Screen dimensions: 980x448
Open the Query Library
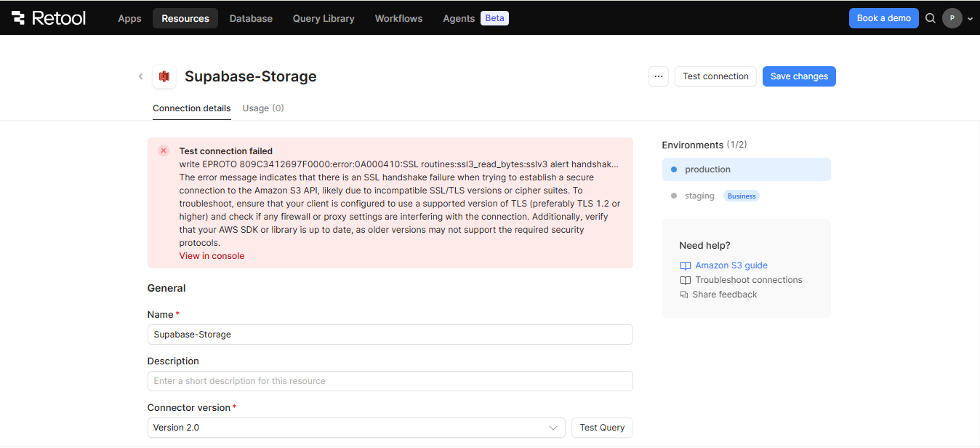(x=324, y=18)
